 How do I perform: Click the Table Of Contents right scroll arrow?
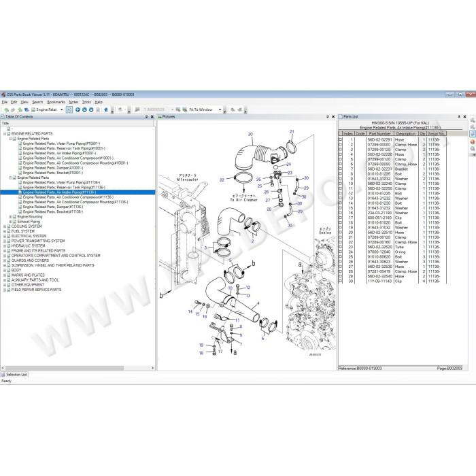(152, 368)
